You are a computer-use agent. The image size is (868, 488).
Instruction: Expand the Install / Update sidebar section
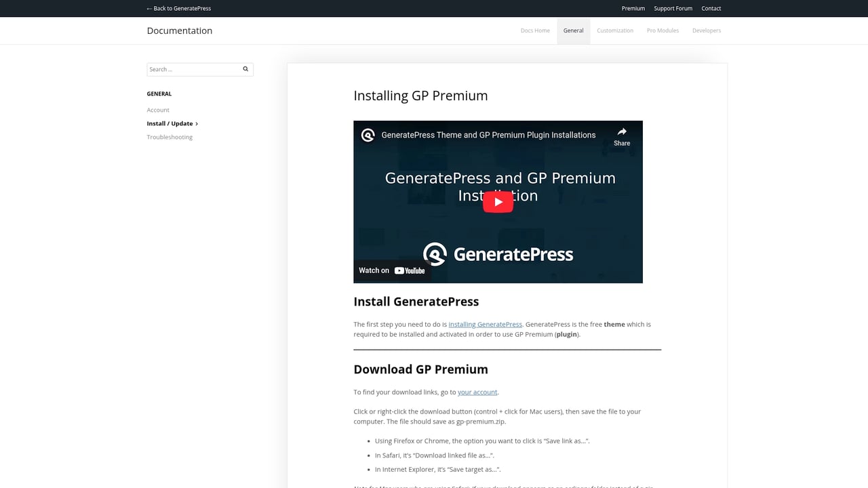(170, 123)
